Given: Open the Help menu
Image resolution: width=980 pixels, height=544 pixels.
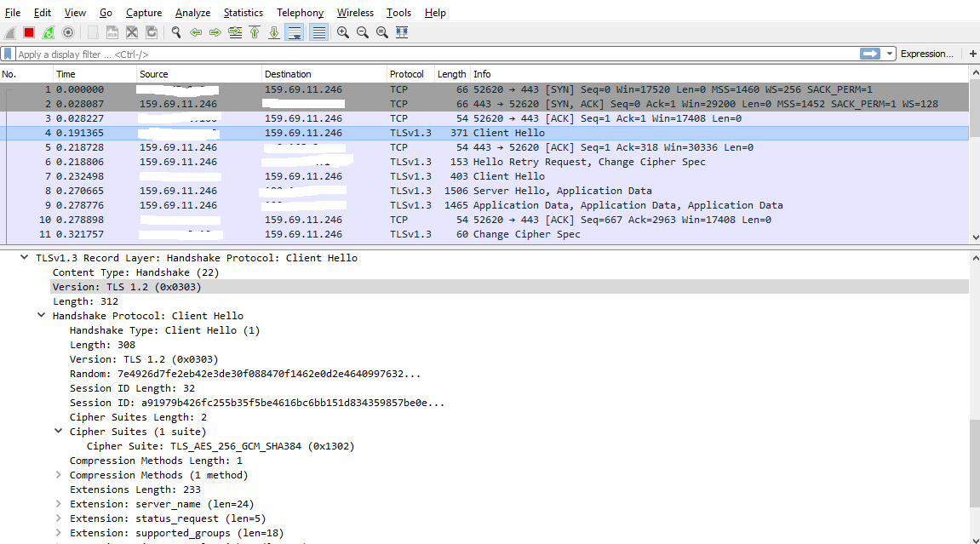Looking at the screenshot, I should tap(435, 13).
